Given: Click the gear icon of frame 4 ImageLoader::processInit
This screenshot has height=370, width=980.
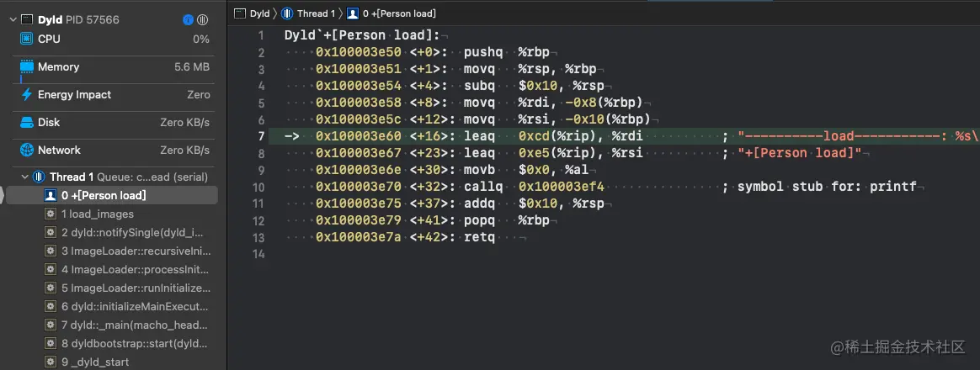Looking at the screenshot, I should click(50, 270).
